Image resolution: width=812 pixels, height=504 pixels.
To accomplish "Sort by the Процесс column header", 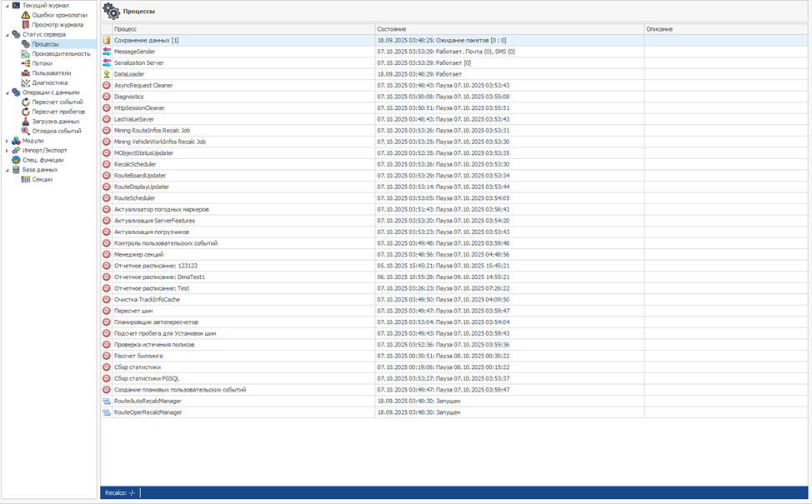I will tap(242, 29).
